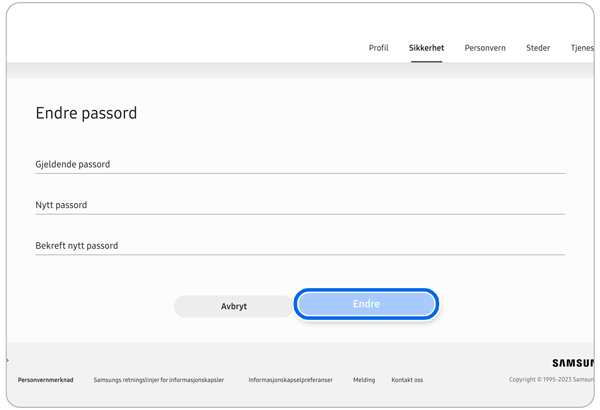This screenshot has height=410, width=600.
Task: Open the Personvernmerknad footer link
Action: coord(45,380)
